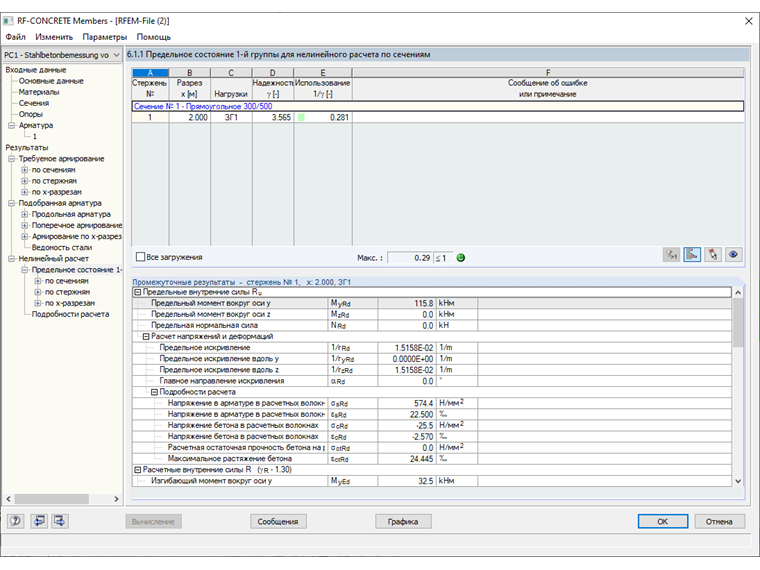Select Опоры in the navigator
This screenshot has height=570, width=760.
point(31,114)
